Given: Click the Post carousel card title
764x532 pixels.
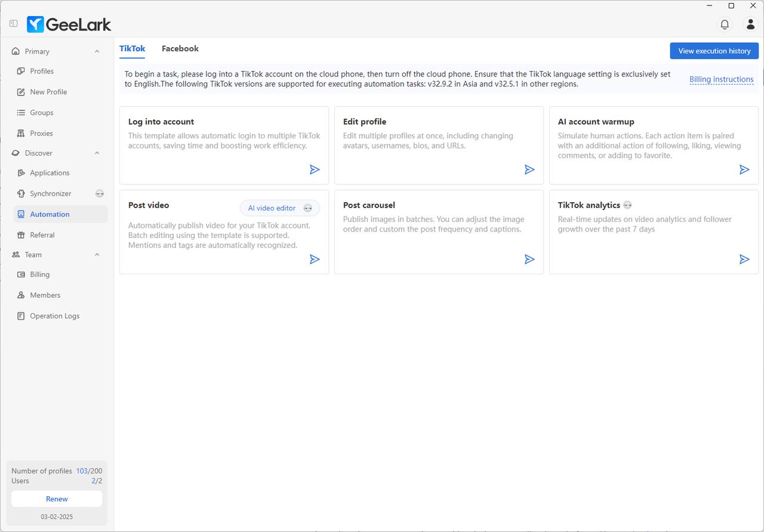Looking at the screenshot, I should [369, 205].
